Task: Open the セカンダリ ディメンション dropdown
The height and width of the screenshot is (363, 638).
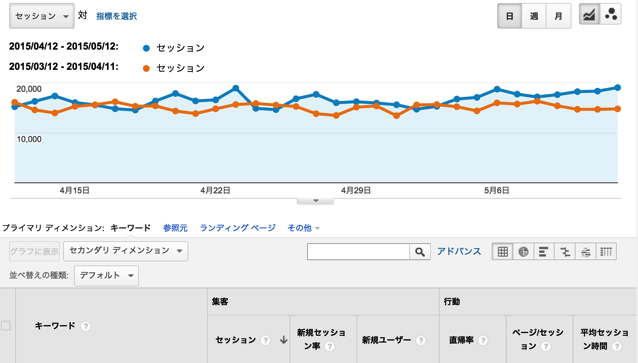Action: 125,251
